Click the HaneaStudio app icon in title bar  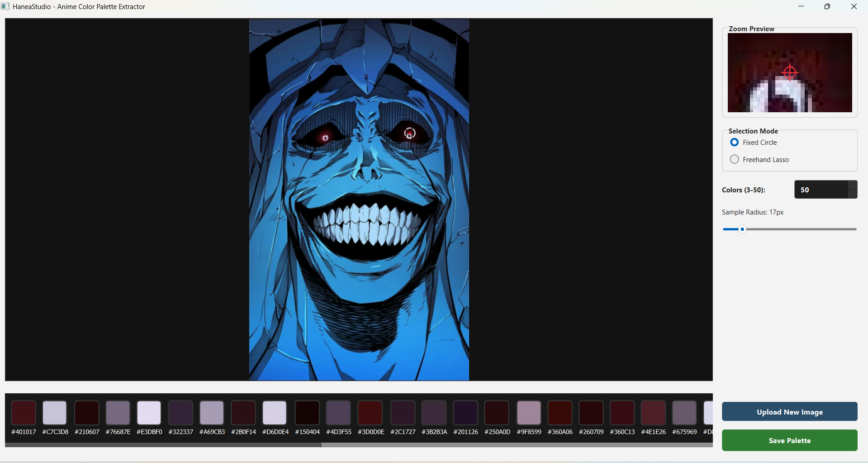[5, 6]
